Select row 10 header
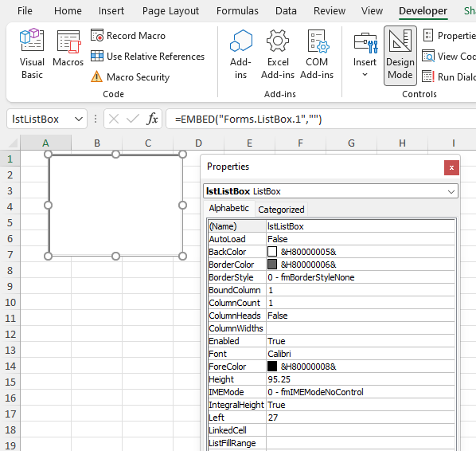The height and width of the screenshot is (451, 476). pos(10,302)
